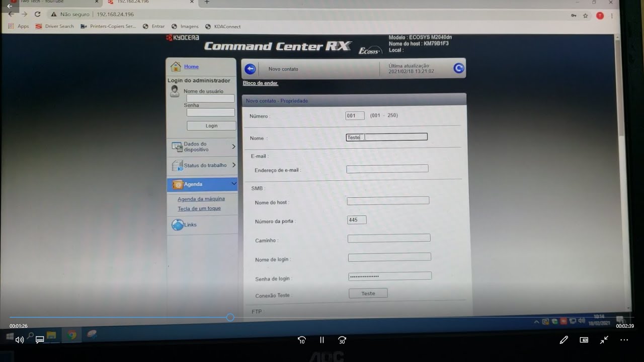Open the Printers-Copiers Ser... bookmark
This screenshot has width=644, height=362.
pyautogui.click(x=108, y=26)
